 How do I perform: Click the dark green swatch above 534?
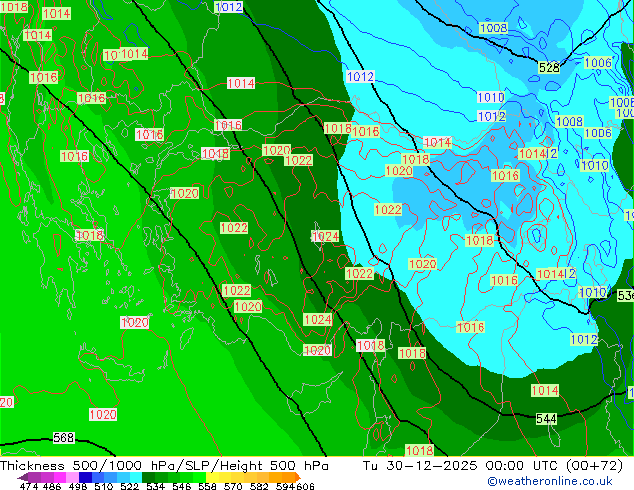coord(148,477)
